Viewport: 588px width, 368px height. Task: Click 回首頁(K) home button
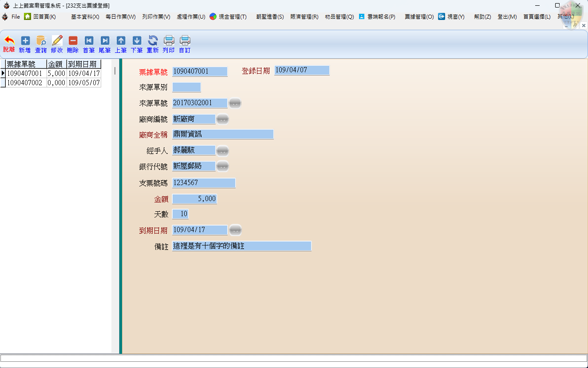(x=40, y=17)
